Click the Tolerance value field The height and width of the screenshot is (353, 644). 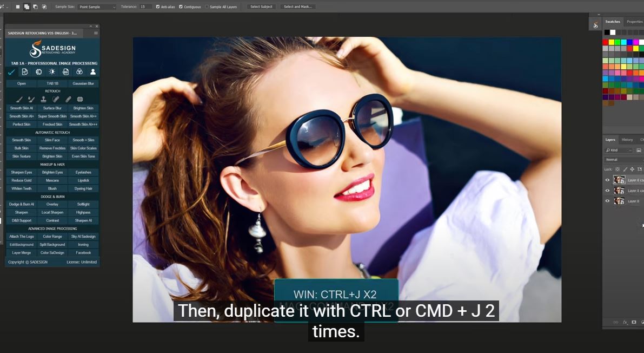(x=145, y=6)
